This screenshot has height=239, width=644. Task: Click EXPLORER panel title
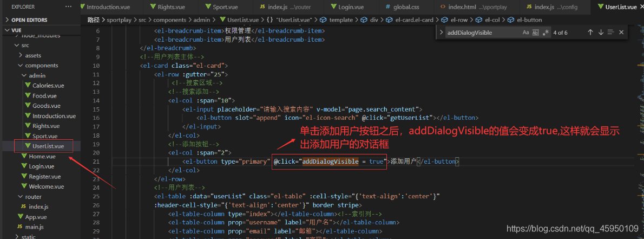click(x=23, y=7)
